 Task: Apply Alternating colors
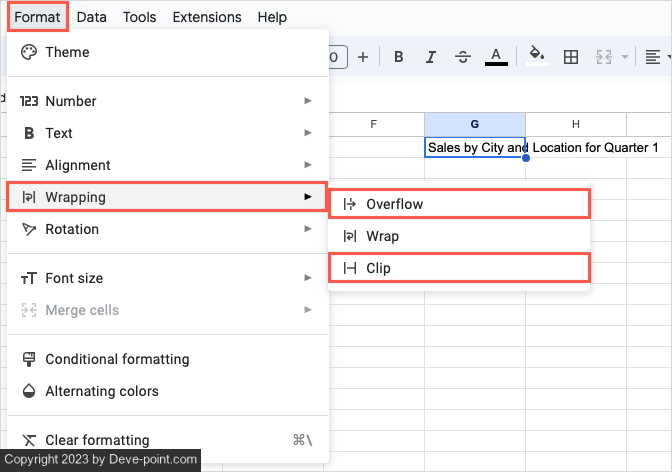coord(101,391)
